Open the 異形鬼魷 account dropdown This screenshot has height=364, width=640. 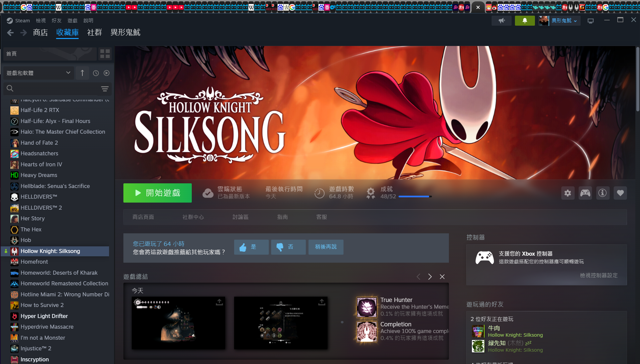click(560, 21)
